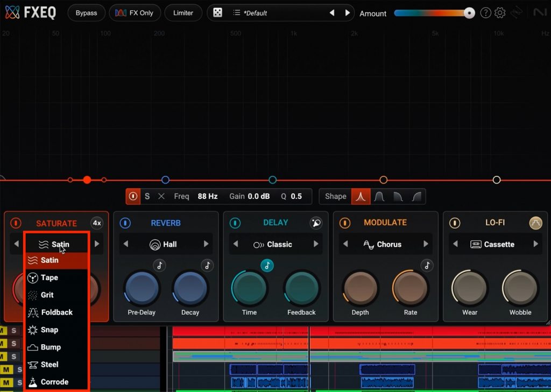
Task: Click the Lo-Fi module top-right round icon
Action: 535,223
